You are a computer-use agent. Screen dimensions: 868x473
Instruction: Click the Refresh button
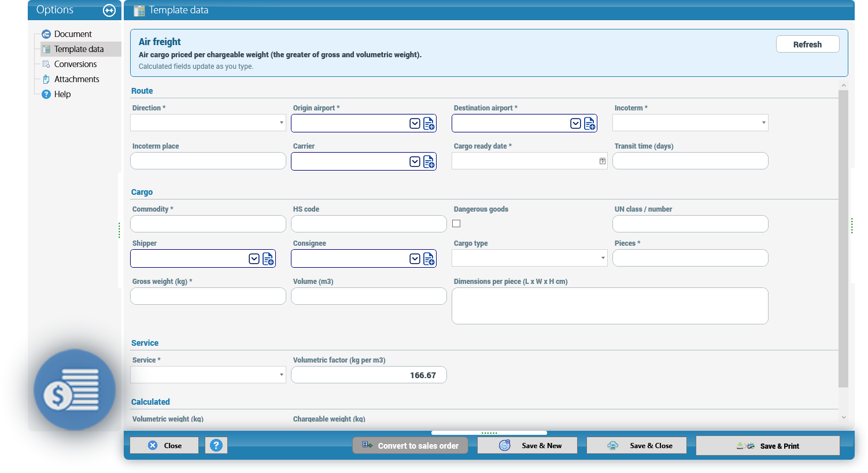pyautogui.click(x=807, y=45)
